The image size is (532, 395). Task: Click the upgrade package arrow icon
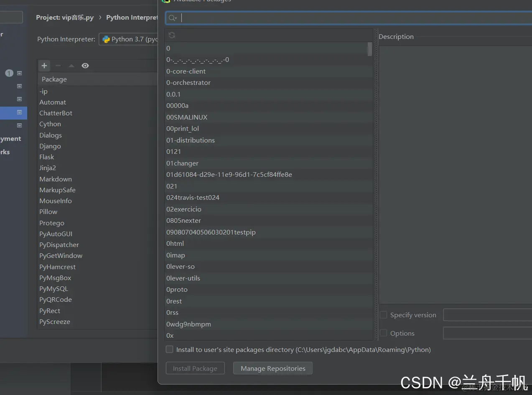click(x=71, y=66)
